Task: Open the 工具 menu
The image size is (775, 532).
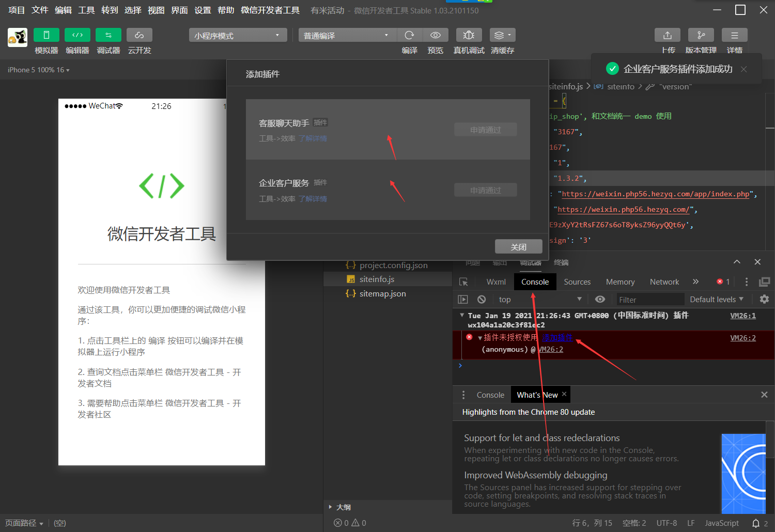Action: 86,10
